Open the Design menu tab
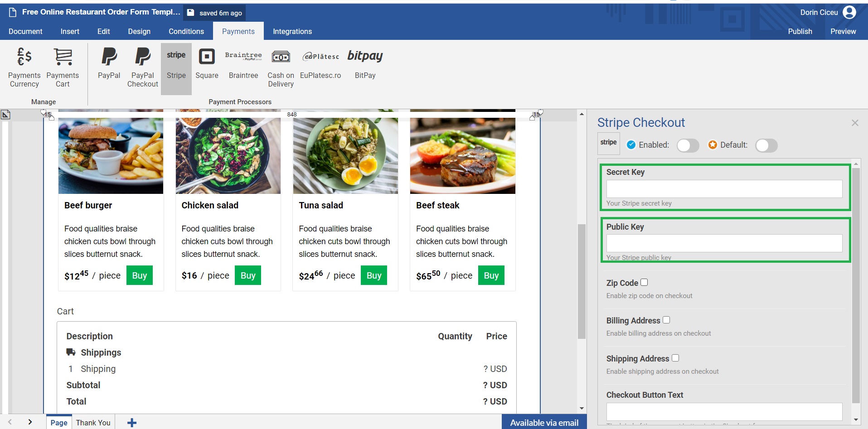Image resolution: width=868 pixels, height=429 pixels. 139,31
